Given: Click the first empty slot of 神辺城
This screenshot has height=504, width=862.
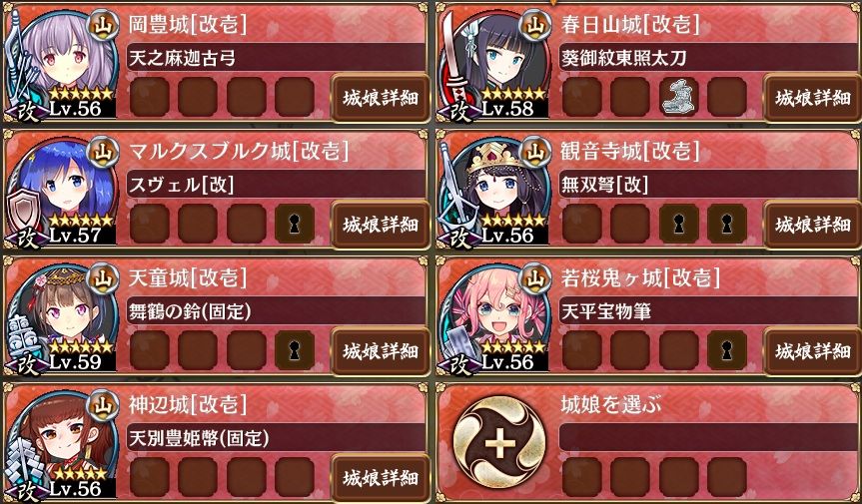Looking at the screenshot, I should 150,477.
